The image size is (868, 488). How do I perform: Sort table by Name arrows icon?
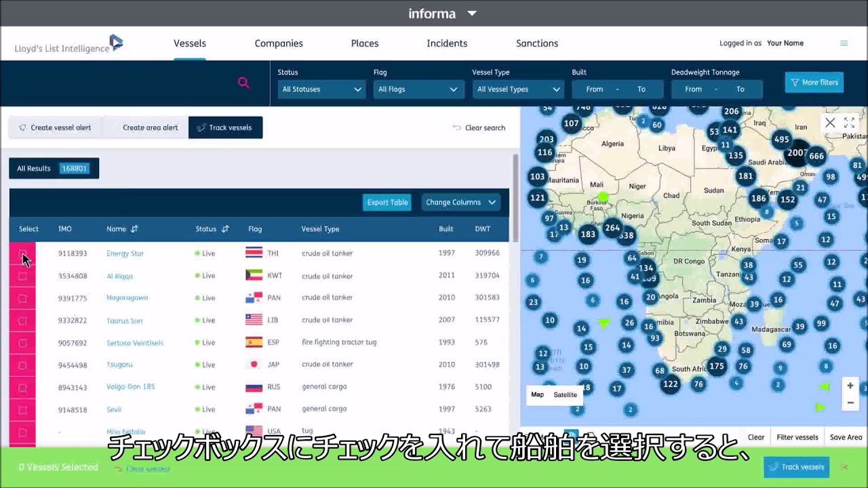point(134,229)
